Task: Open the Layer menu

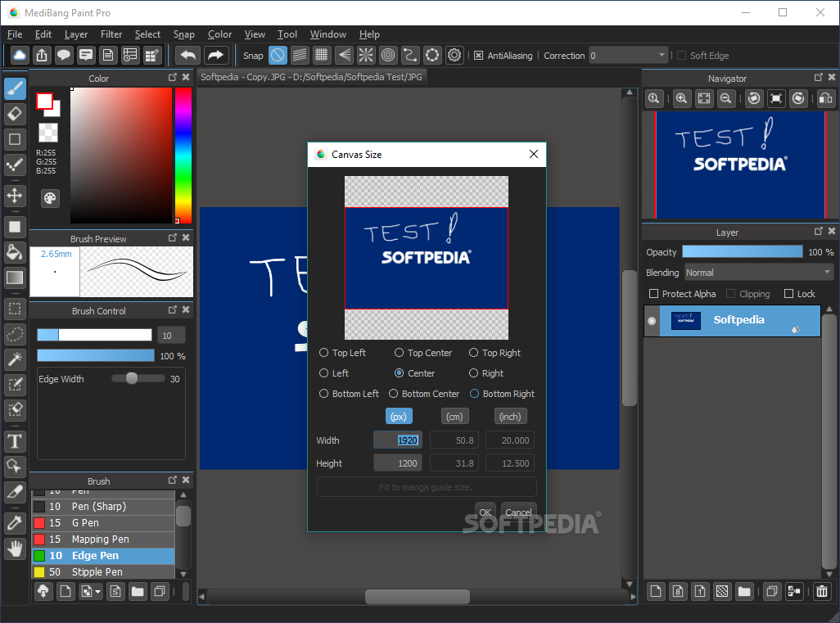Action: 76,34
